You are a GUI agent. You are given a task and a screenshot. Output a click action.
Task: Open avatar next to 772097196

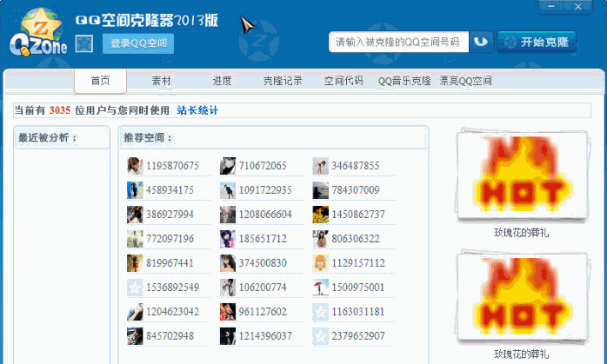click(x=135, y=239)
